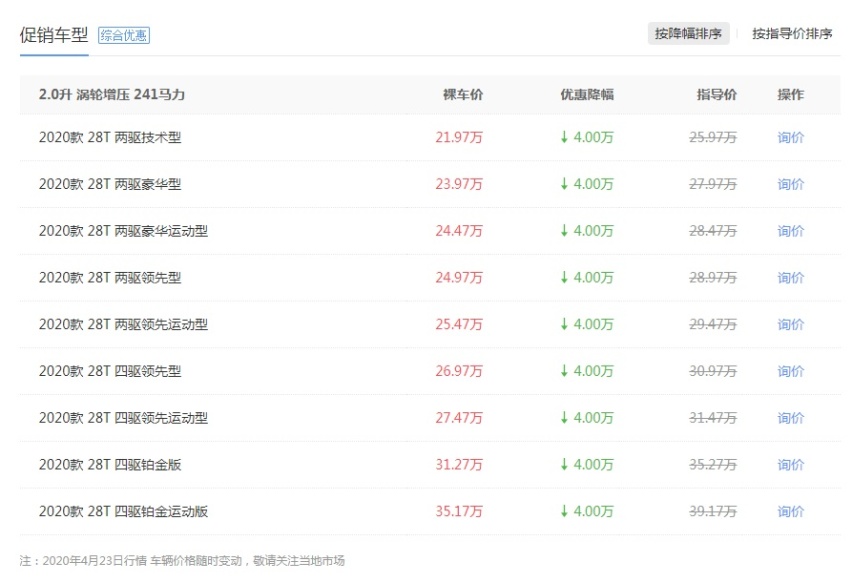The width and height of the screenshot is (852, 583).
Task: Sort by 按降幅排序 button
Action: (x=688, y=34)
